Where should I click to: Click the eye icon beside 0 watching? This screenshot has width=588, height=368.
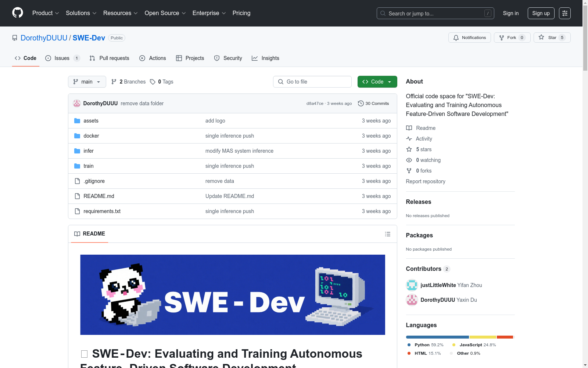click(x=409, y=160)
